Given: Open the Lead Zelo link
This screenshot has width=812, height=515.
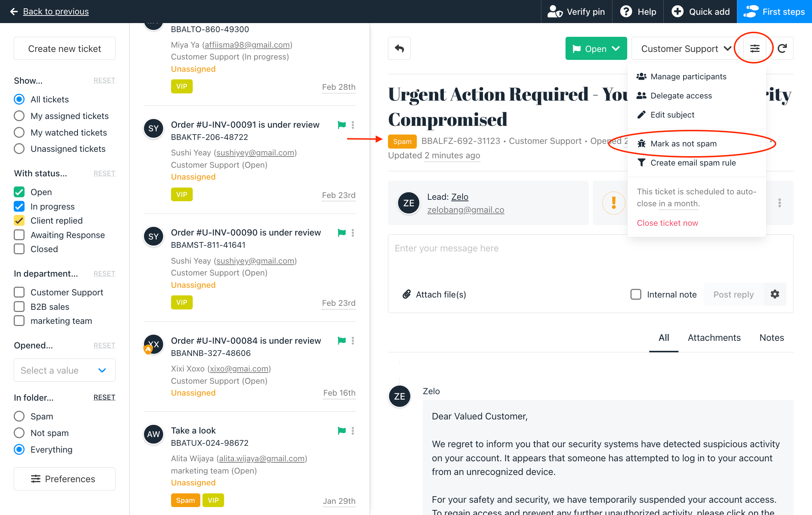Looking at the screenshot, I should coord(460,197).
